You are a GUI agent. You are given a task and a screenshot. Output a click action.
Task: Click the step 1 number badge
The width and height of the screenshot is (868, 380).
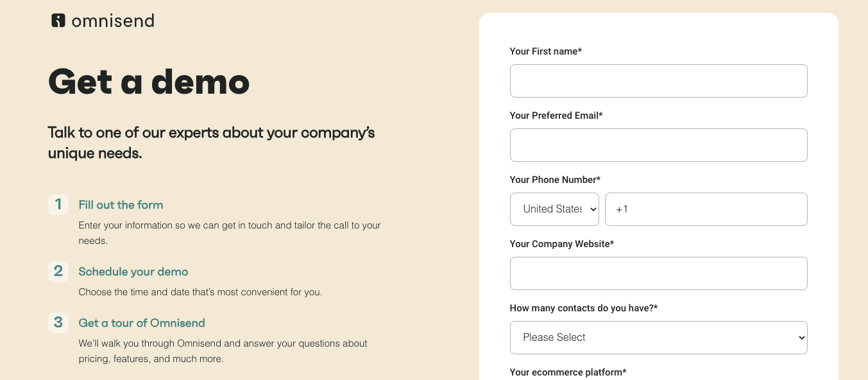(58, 205)
